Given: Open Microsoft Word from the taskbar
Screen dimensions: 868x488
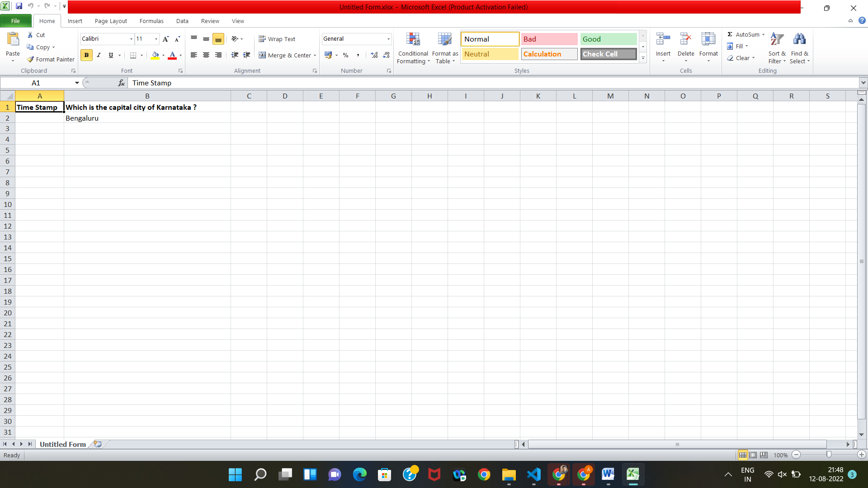Looking at the screenshot, I should [608, 474].
